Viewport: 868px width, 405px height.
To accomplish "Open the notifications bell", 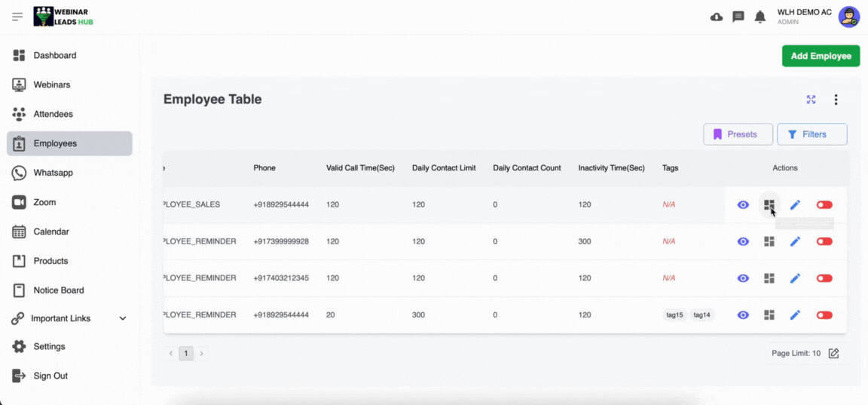I will coord(760,17).
